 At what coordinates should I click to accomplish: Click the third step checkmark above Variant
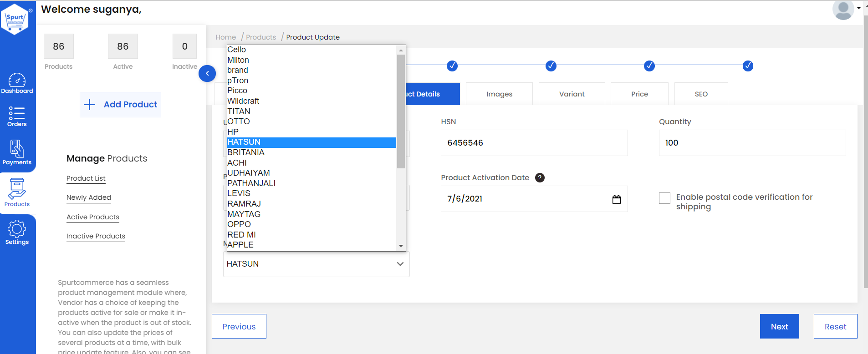point(551,66)
